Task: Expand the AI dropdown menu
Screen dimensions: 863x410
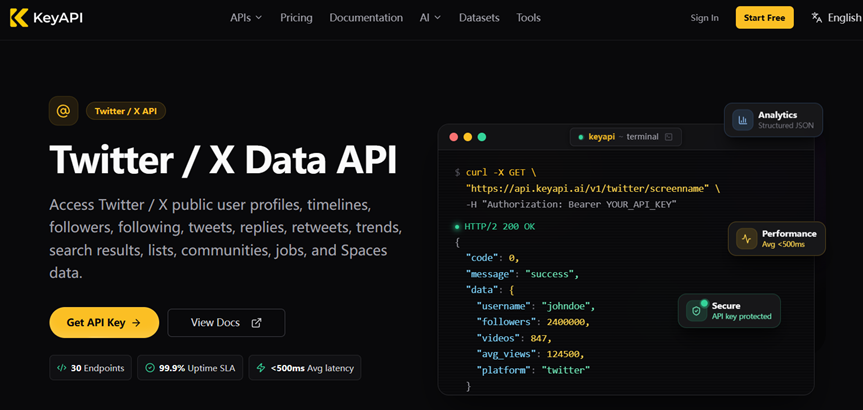Action: click(430, 18)
